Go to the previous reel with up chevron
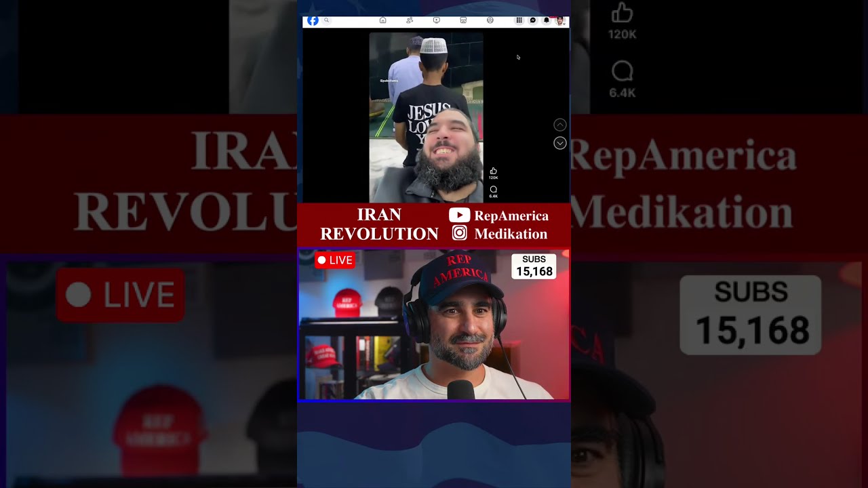This screenshot has height=488, width=868. pyautogui.click(x=560, y=125)
